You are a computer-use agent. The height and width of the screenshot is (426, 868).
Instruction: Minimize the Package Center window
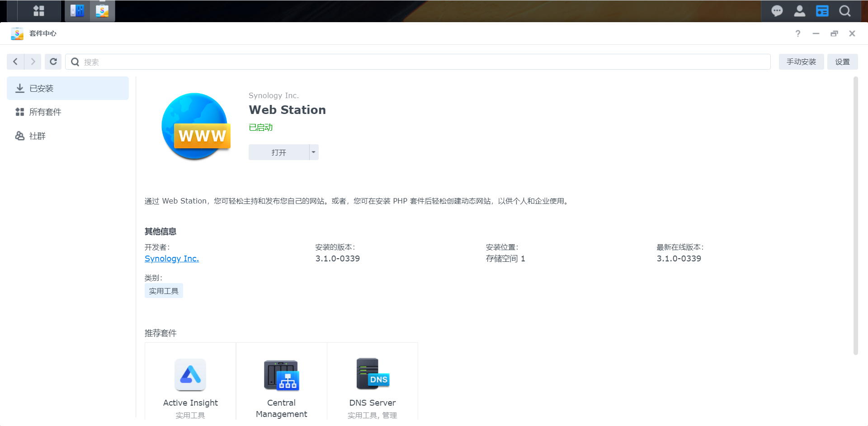tap(816, 33)
